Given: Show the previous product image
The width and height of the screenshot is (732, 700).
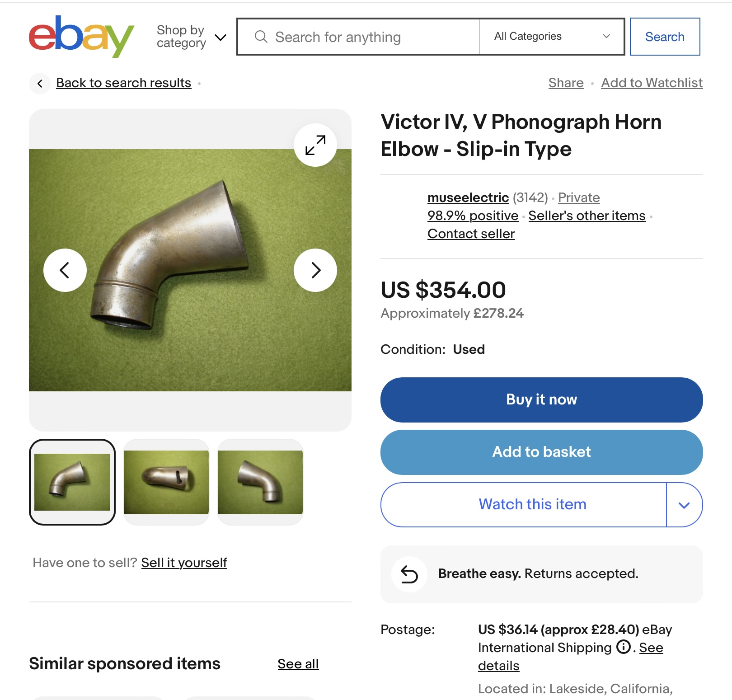Looking at the screenshot, I should tap(65, 270).
